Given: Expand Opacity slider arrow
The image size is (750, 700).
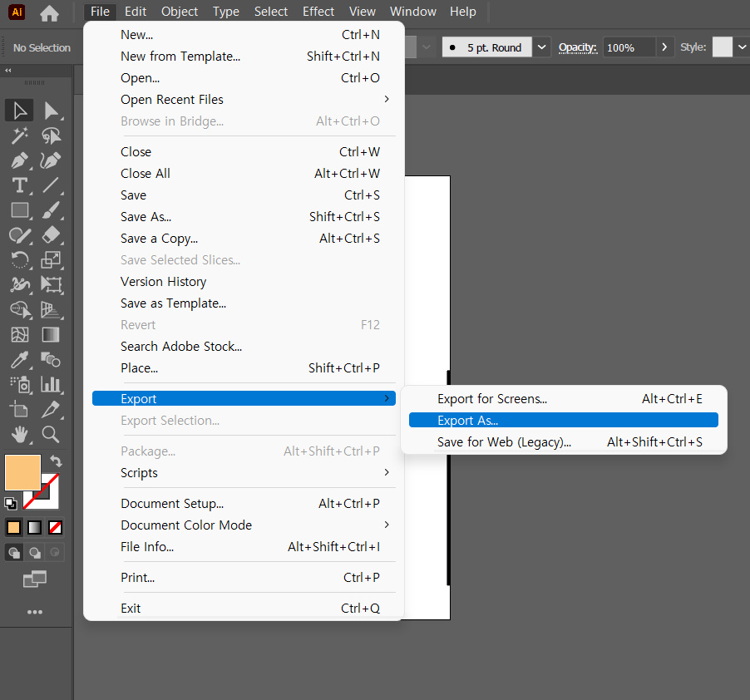Looking at the screenshot, I should pyautogui.click(x=664, y=47).
